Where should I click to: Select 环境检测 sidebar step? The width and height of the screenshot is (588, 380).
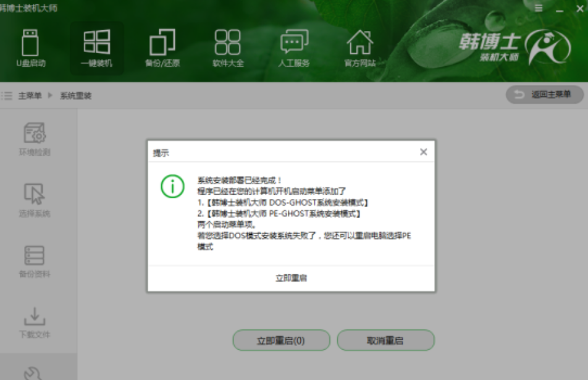coord(35,139)
